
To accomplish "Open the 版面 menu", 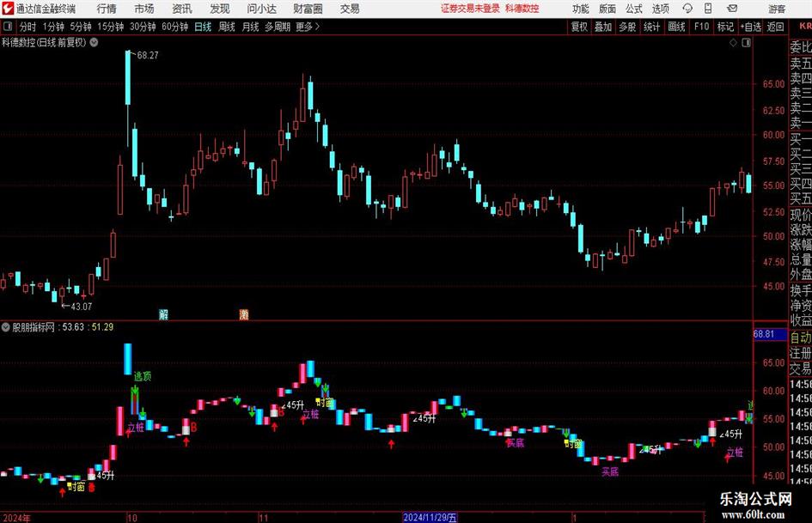I will 607,9.
